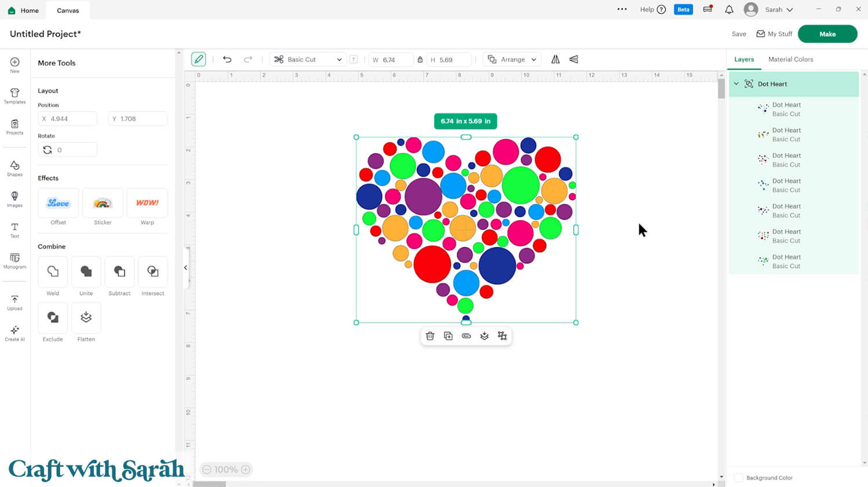Click the Weld combine tool

point(53,272)
